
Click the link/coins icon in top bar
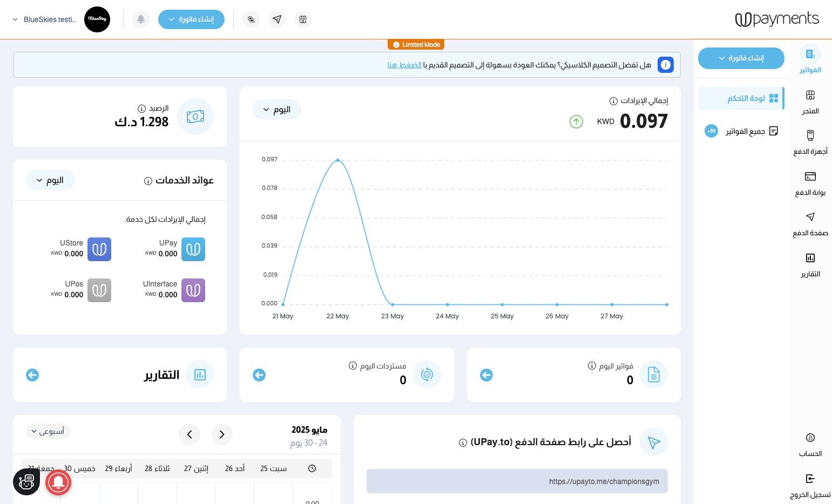[251, 19]
